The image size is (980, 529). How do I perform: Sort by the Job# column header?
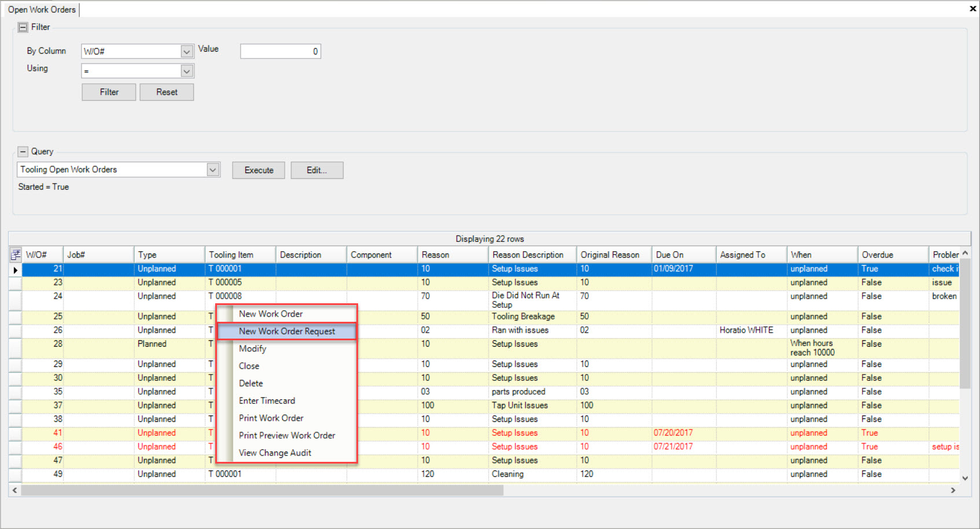[98, 255]
